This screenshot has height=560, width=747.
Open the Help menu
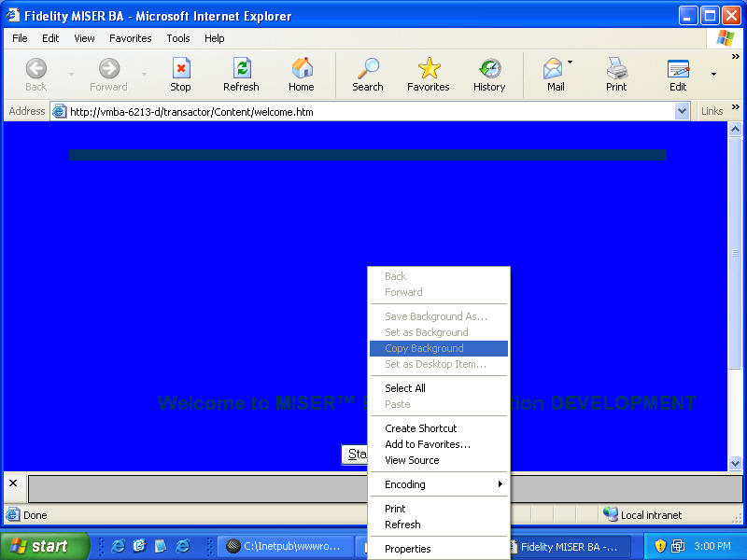point(215,38)
